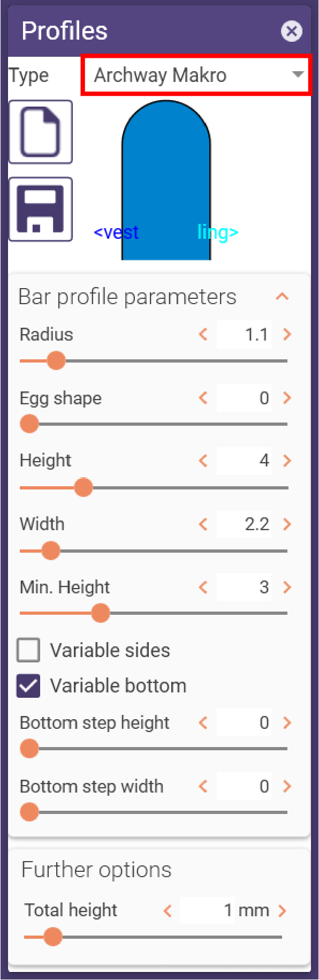Screen dimensions: 319x980
Task: Click the Min. Height slider handle
Action: pyautogui.click(x=100, y=613)
